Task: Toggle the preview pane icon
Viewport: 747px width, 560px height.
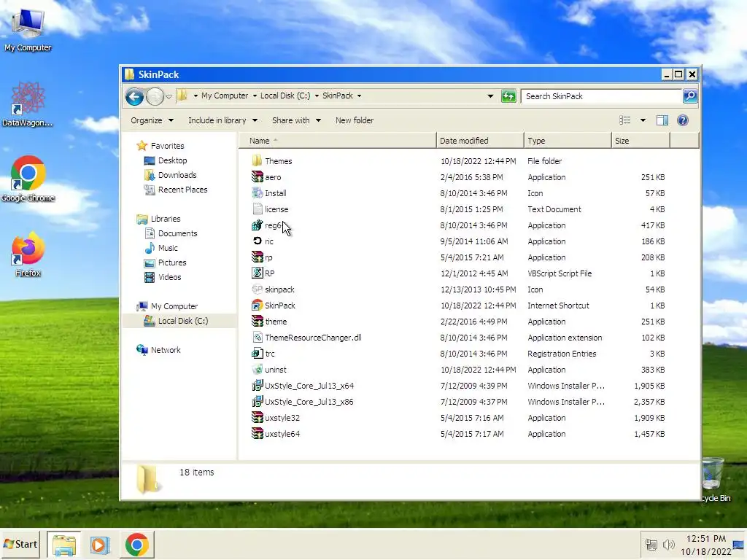Action: tap(662, 120)
